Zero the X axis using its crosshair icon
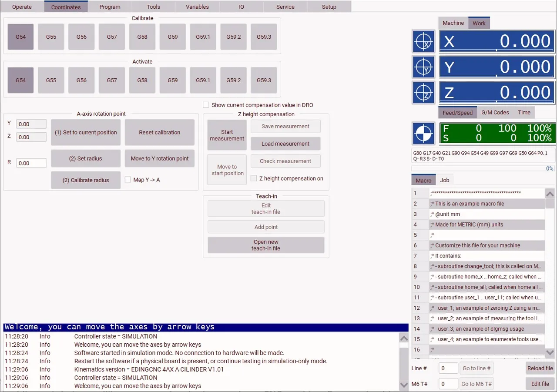The width and height of the screenshot is (557, 392). 423,41
